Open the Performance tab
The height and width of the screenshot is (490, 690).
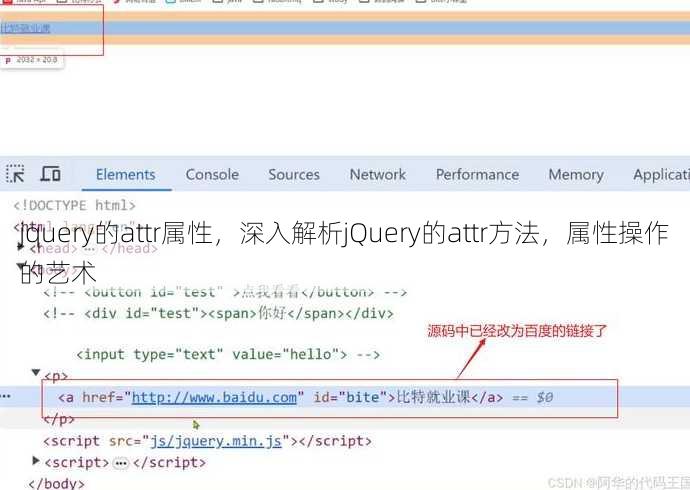[x=477, y=175]
